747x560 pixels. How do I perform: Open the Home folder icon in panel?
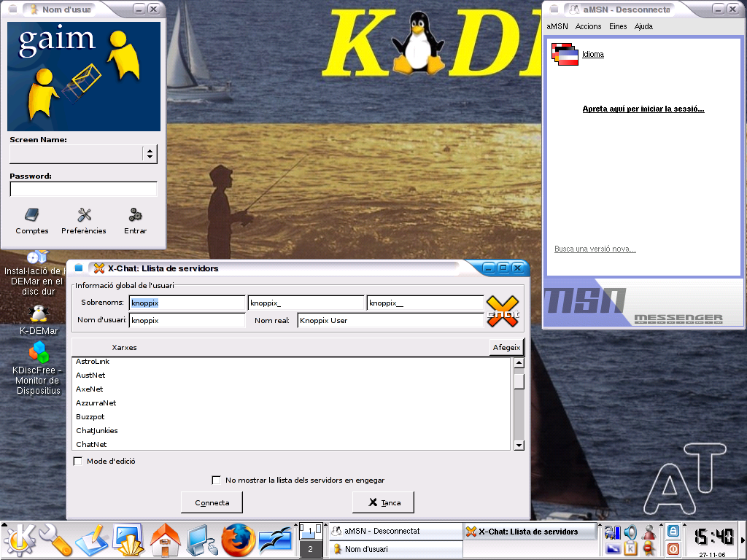(x=165, y=540)
